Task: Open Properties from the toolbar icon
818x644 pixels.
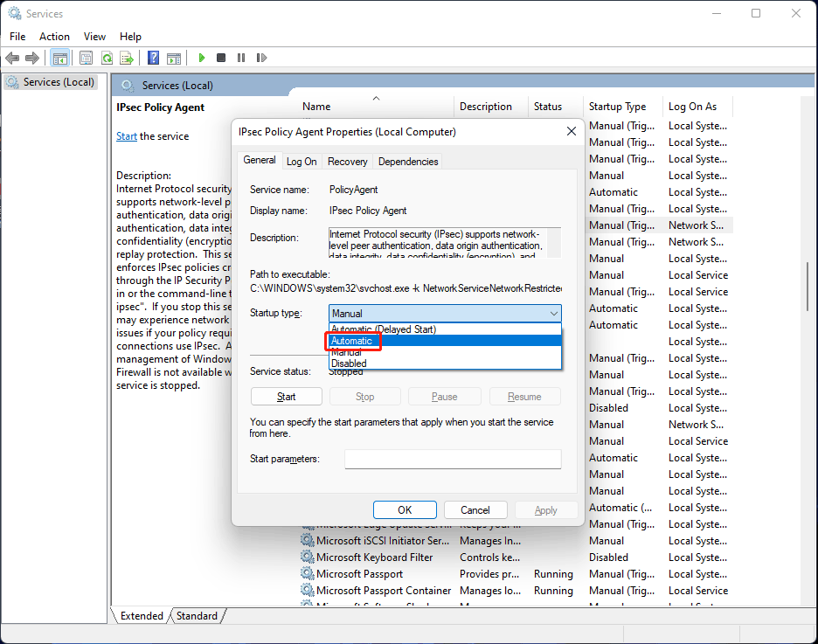Action: click(x=86, y=58)
